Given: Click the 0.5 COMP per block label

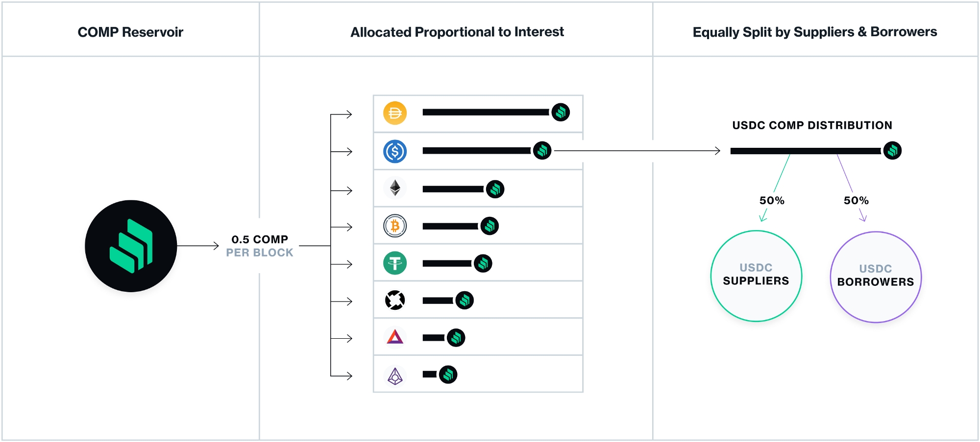Looking at the screenshot, I should click(260, 246).
